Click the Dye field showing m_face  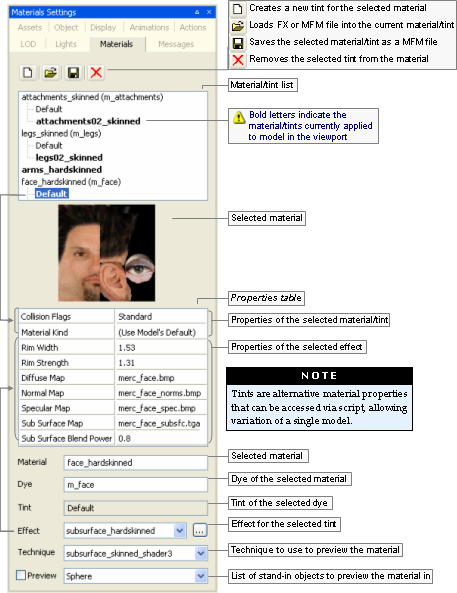tap(136, 484)
